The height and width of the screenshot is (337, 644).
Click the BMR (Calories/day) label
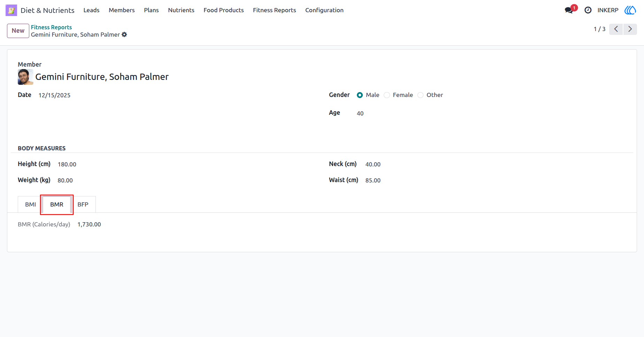click(44, 224)
